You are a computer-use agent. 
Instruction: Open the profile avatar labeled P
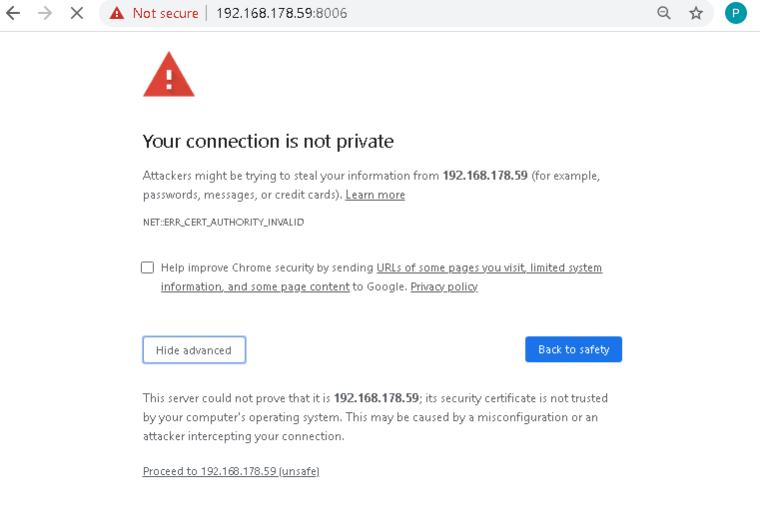[736, 13]
